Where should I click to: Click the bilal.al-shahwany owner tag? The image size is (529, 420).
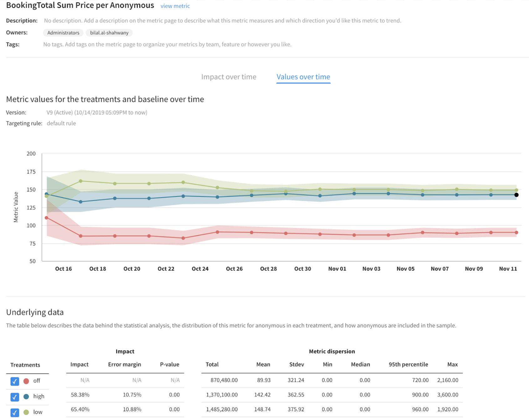[109, 33]
